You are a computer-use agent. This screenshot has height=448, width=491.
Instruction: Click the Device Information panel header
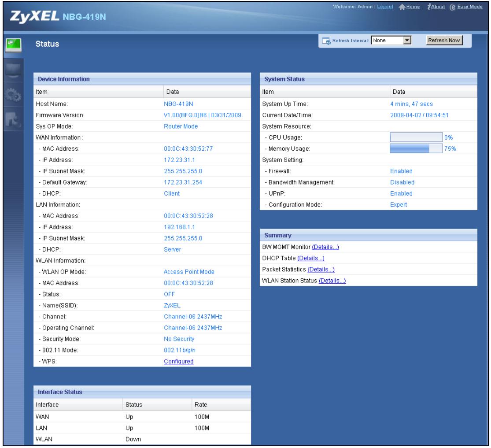tap(142, 79)
